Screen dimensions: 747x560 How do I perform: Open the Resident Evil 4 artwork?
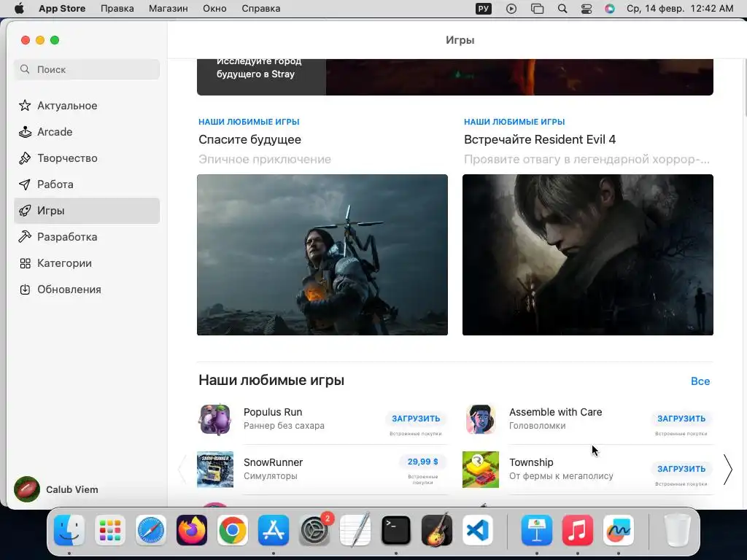pyautogui.click(x=588, y=254)
